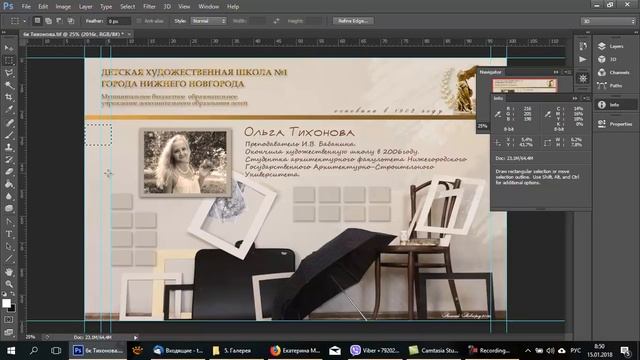Expand the right panel dock arrows

click(x=636, y=32)
